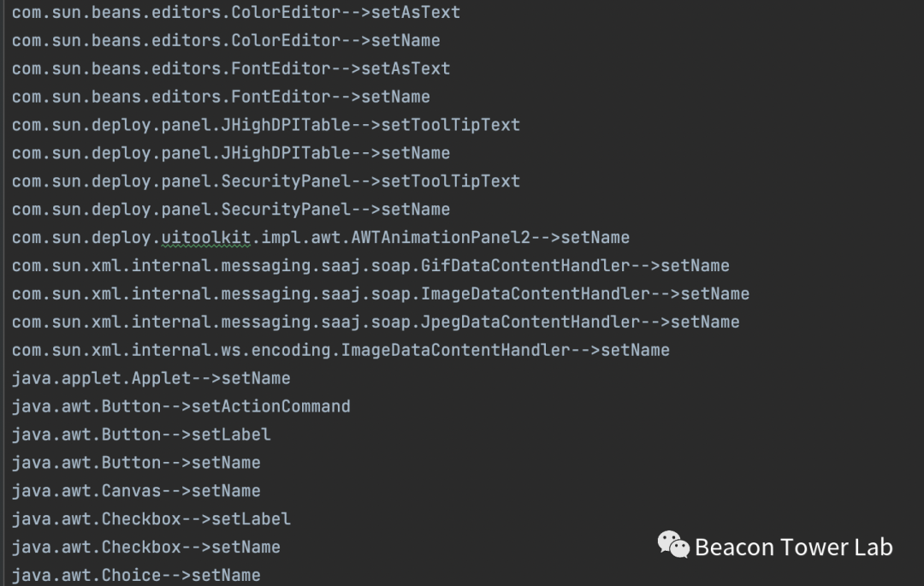Image resolution: width=924 pixels, height=586 pixels.
Task: Click the SecurityPanel-->setToolTipText line
Action: 265,181
